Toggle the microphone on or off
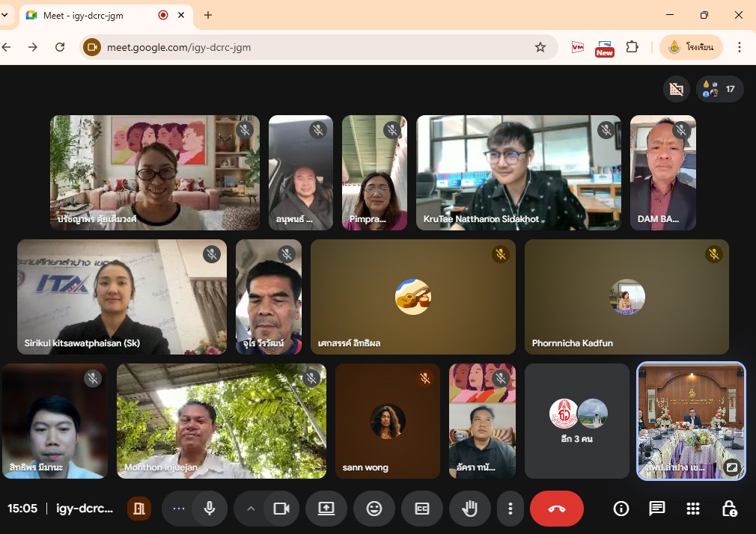Viewport: 756px width, 534px height. click(x=210, y=509)
